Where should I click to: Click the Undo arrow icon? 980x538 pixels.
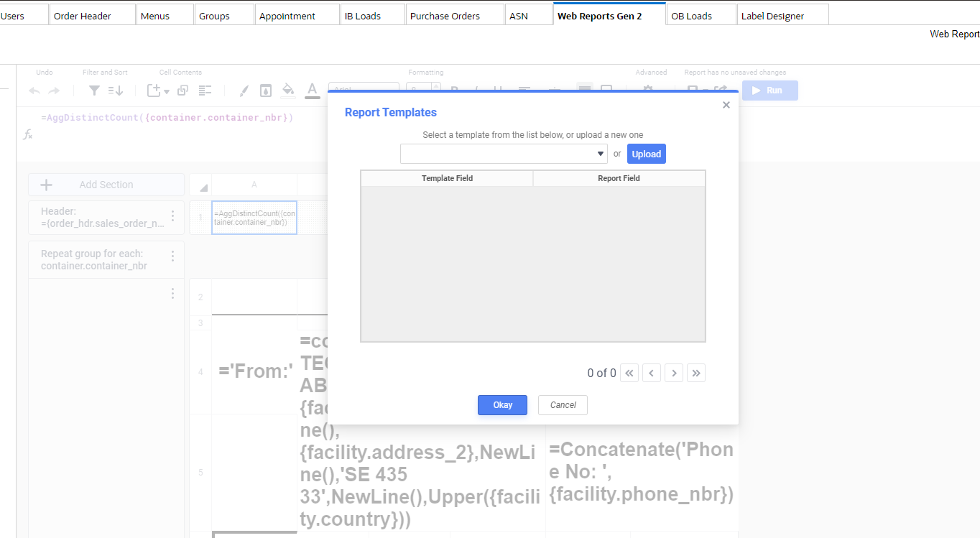pyautogui.click(x=34, y=91)
